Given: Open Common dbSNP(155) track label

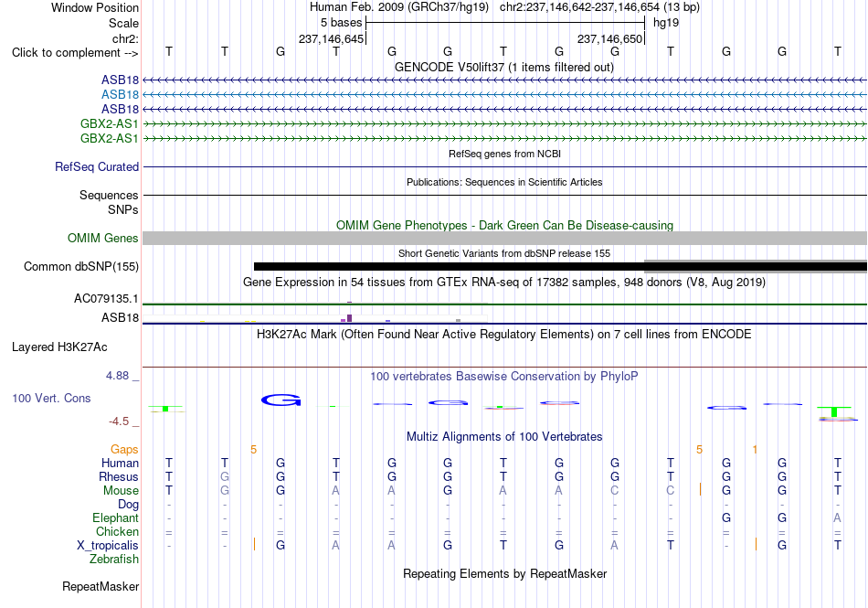Looking at the screenshot, I should [81, 266].
